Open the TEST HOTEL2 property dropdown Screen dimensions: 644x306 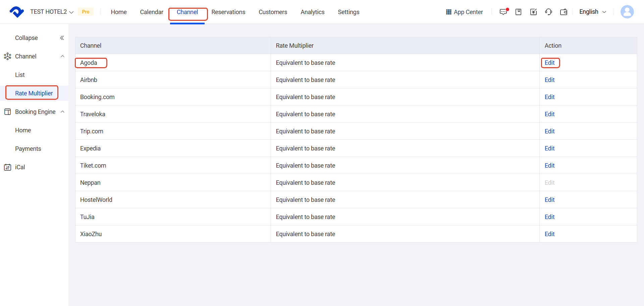[x=52, y=12]
